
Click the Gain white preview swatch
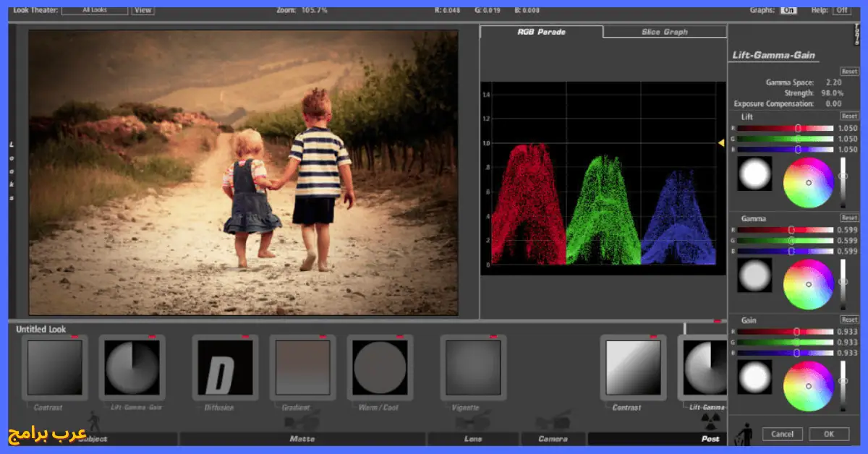(754, 377)
